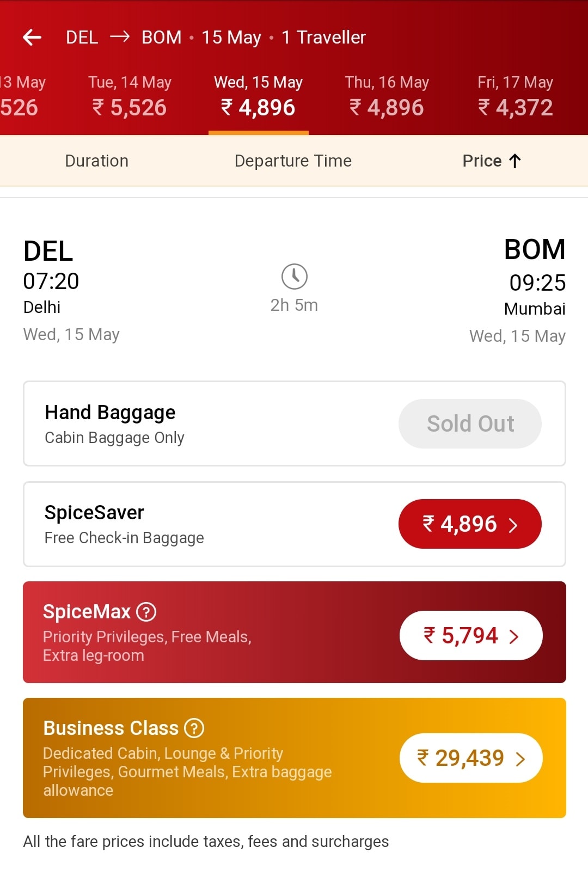Click the SpiceMax help question icon
Viewport: 588px width, 878px height.
(x=146, y=612)
